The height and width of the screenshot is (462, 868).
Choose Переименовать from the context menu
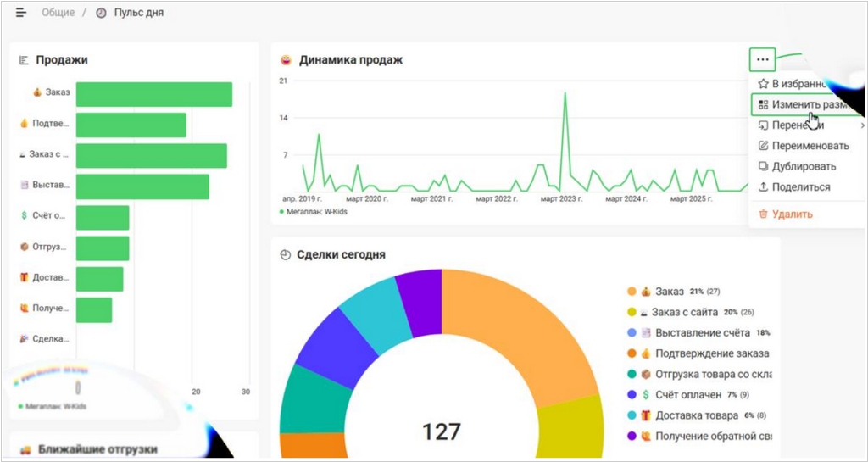[x=810, y=146]
